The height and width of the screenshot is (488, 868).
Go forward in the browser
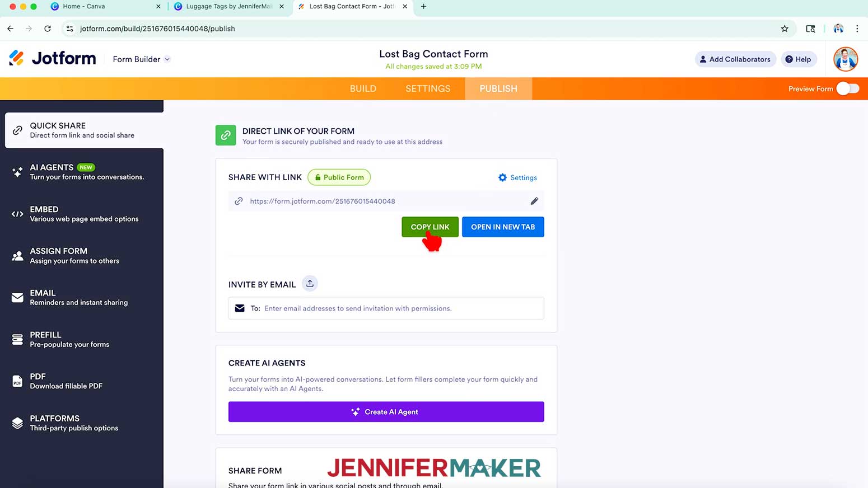(29, 29)
